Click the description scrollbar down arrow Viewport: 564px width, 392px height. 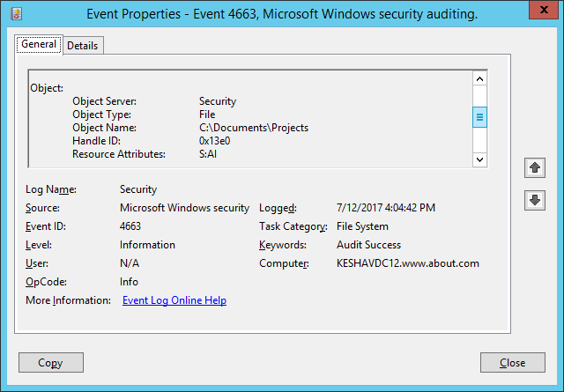479,159
